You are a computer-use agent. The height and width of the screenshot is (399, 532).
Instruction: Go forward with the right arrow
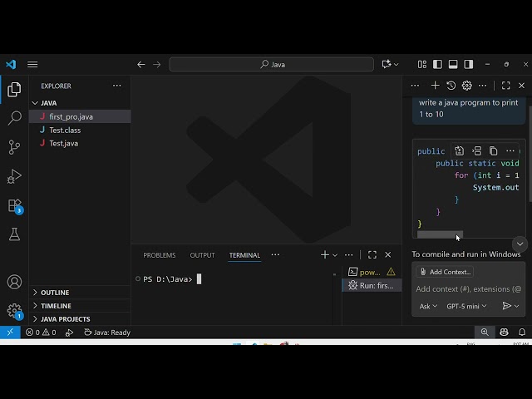(x=157, y=65)
